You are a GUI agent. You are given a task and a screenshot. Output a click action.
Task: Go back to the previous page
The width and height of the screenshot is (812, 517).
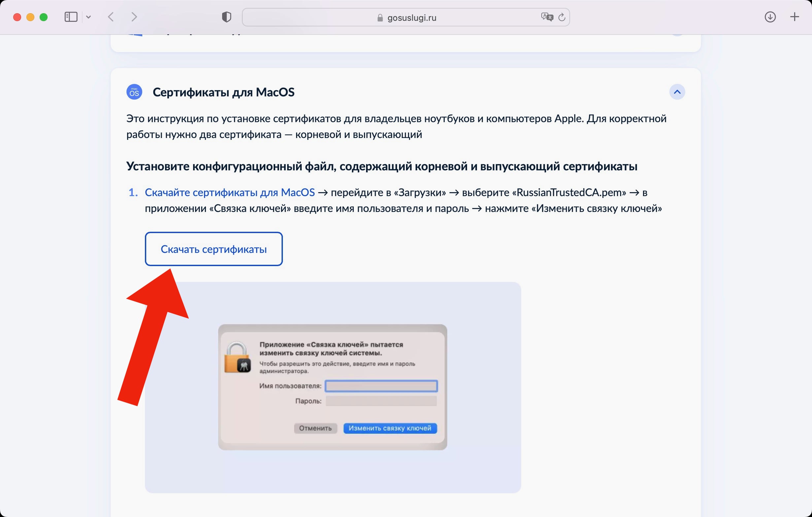click(111, 17)
